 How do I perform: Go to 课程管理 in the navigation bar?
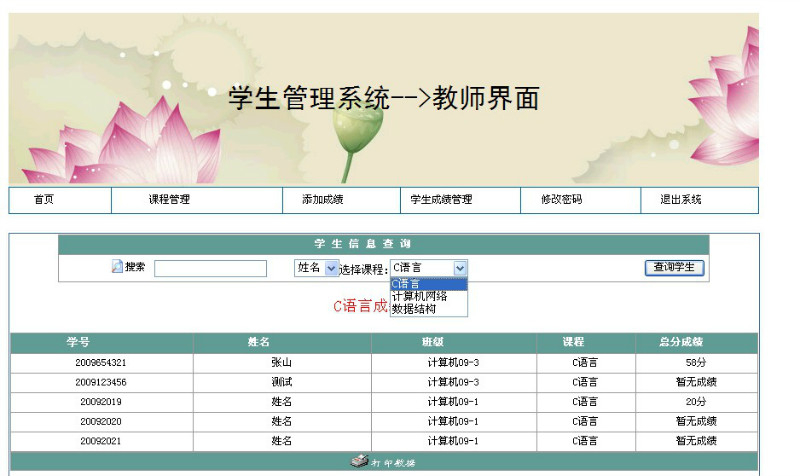(x=169, y=199)
